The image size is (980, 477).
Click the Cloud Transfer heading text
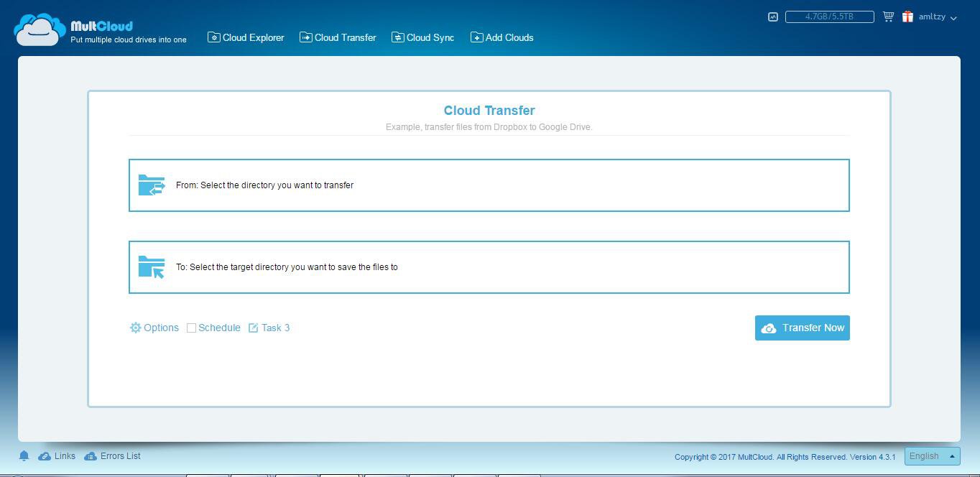489,111
